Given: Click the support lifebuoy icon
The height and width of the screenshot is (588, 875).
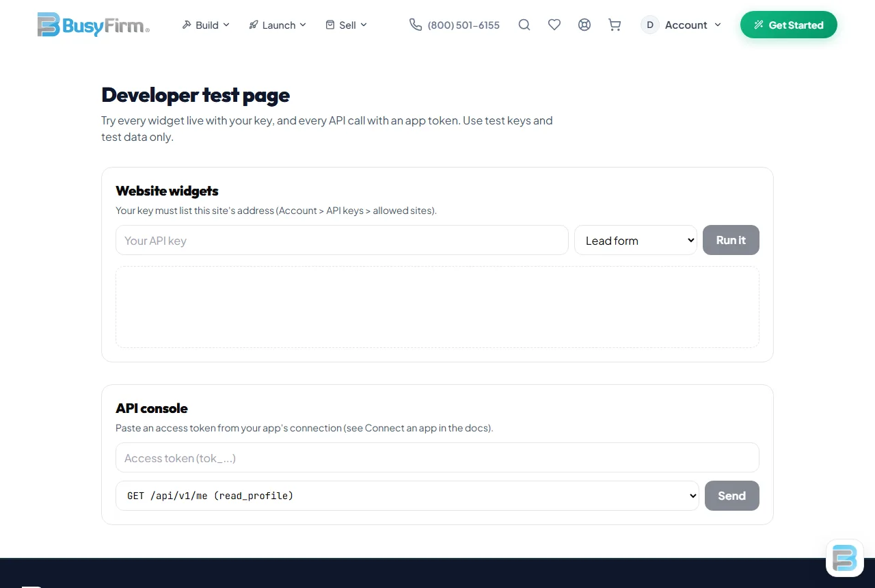Looking at the screenshot, I should (584, 25).
